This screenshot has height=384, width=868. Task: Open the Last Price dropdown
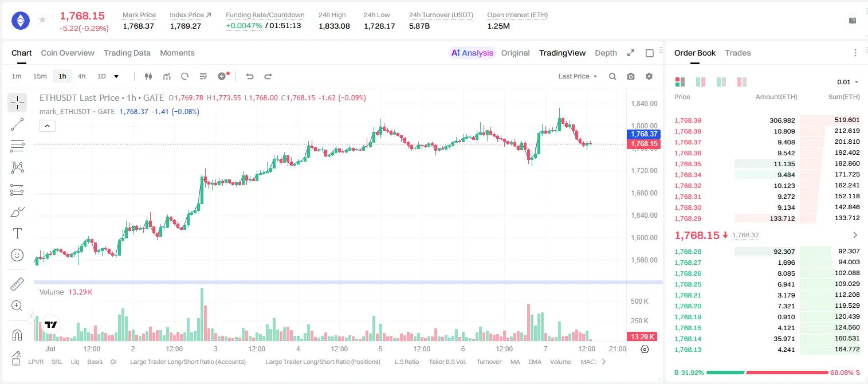[578, 76]
